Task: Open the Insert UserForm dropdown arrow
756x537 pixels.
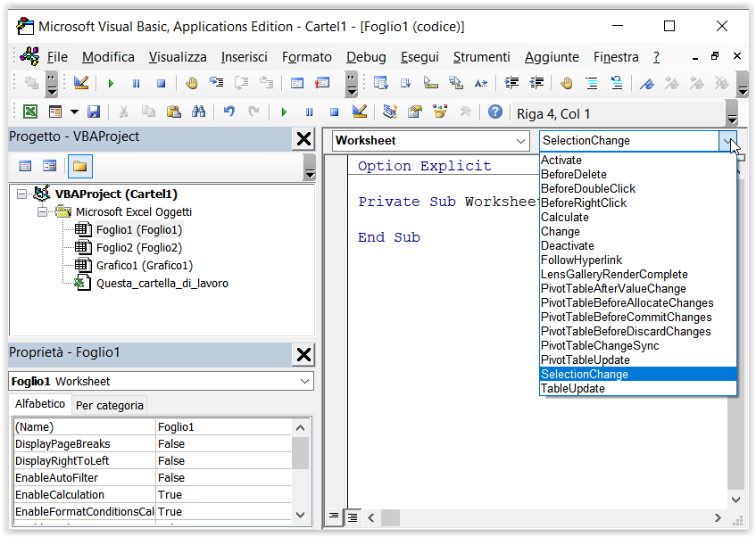Action: click(x=74, y=112)
